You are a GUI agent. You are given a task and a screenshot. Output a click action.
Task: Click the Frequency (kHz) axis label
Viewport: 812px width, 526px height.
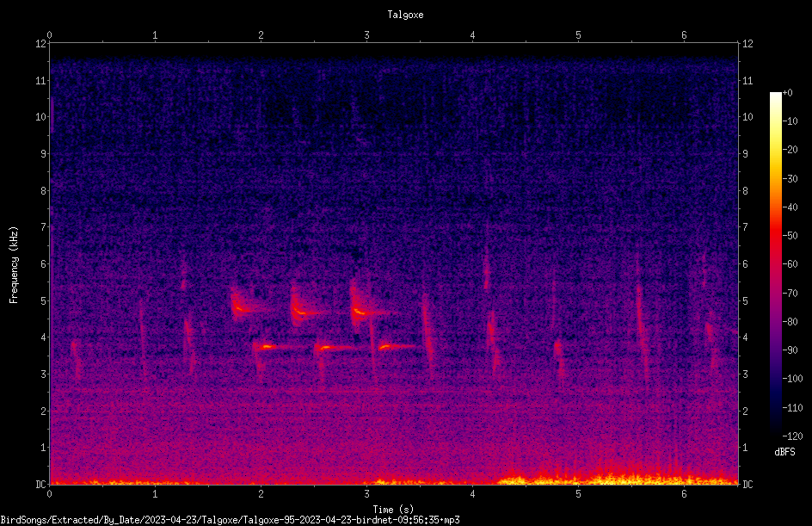14,265
